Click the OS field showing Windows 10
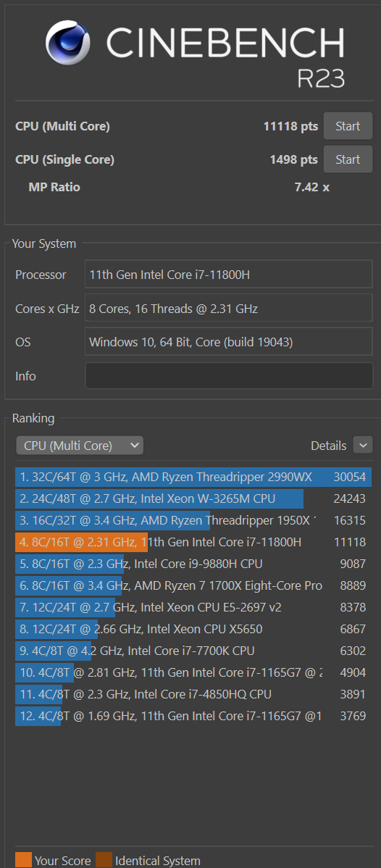 pos(229,341)
